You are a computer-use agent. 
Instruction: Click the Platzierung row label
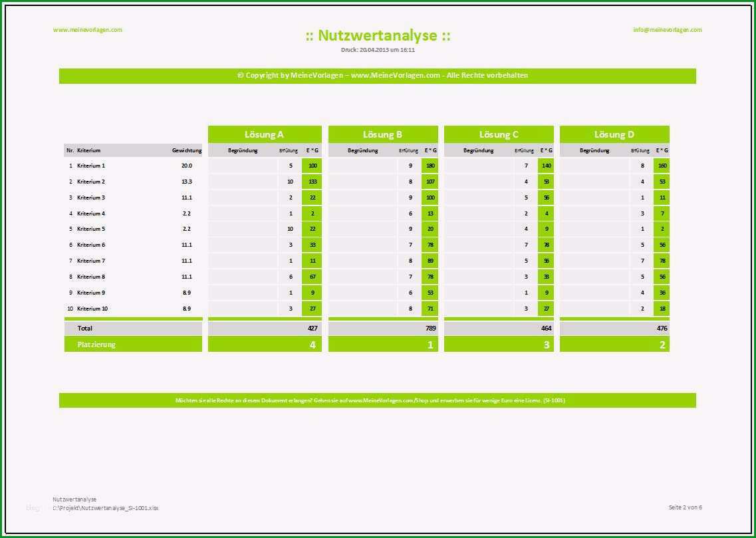tap(96, 344)
